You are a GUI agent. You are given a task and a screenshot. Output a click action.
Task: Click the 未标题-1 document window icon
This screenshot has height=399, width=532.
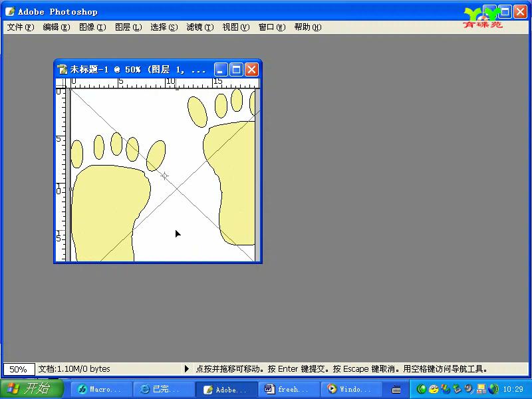tap(63, 70)
